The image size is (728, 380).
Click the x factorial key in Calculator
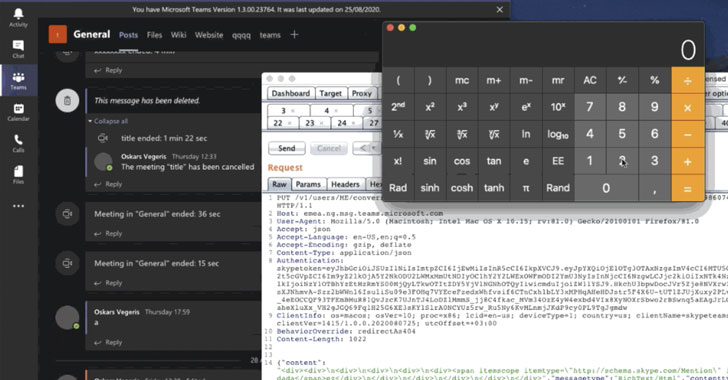398,161
